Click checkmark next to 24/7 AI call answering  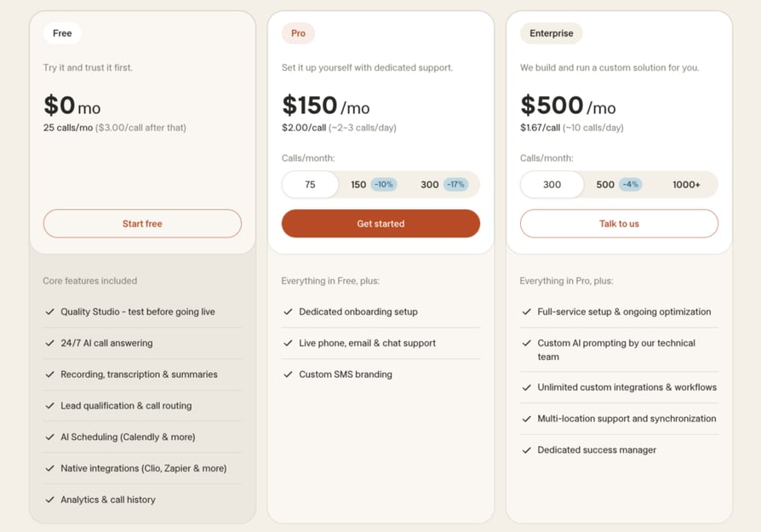[x=49, y=343]
